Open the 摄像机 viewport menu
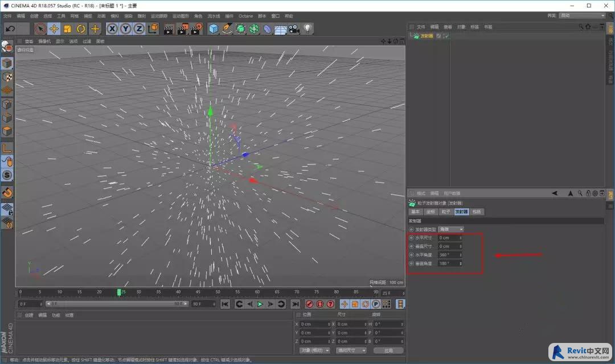This screenshot has width=615, height=364. tap(44, 42)
